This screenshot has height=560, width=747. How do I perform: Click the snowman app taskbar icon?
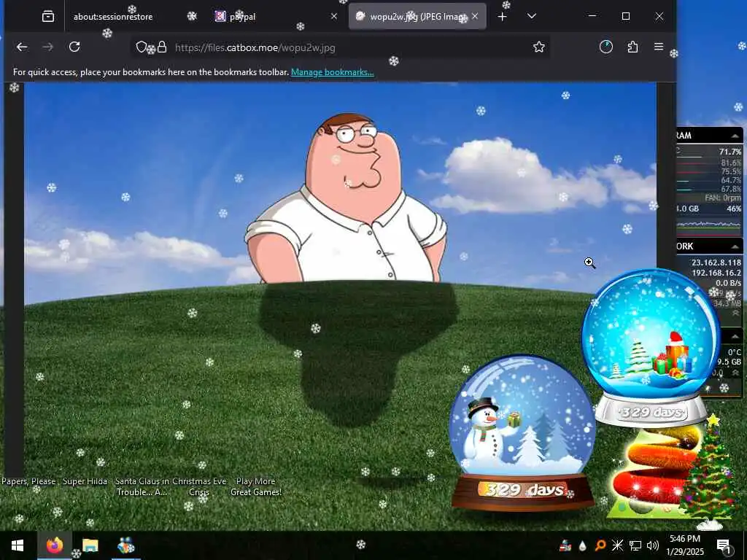click(126, 545)
